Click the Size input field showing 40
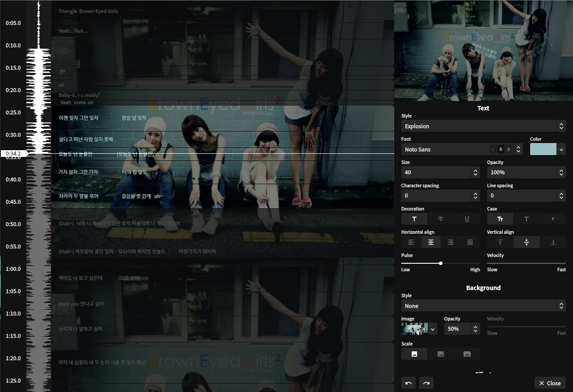The image size is (573, 392). point(436,173)
